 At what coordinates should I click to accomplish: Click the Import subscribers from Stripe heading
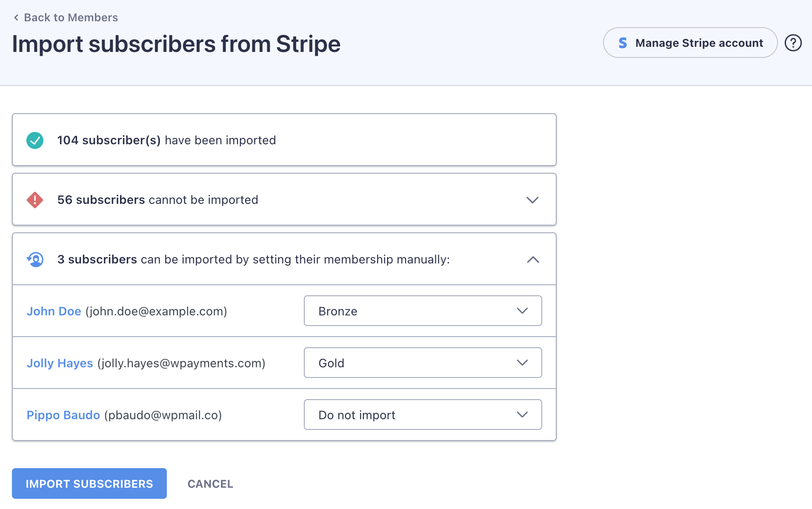176,44
